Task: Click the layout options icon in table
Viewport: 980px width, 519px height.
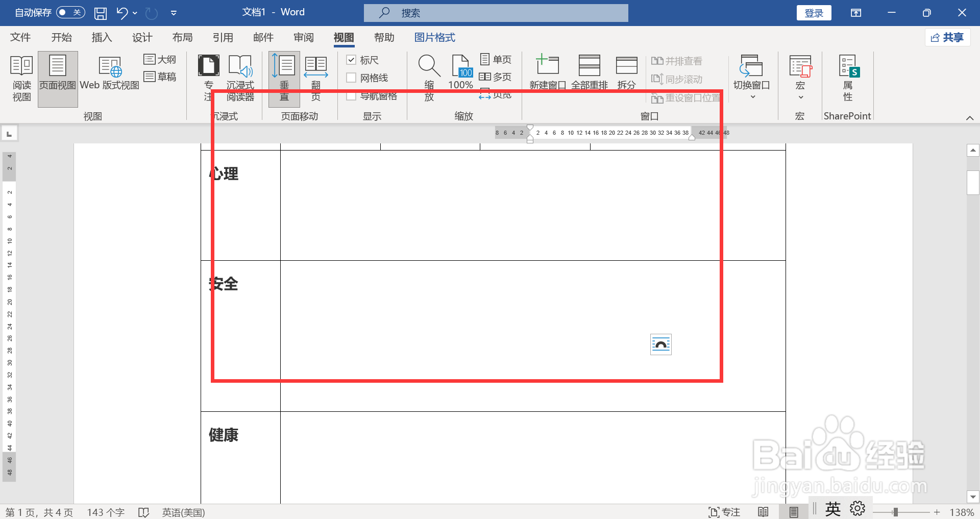Action: (661, 344)
